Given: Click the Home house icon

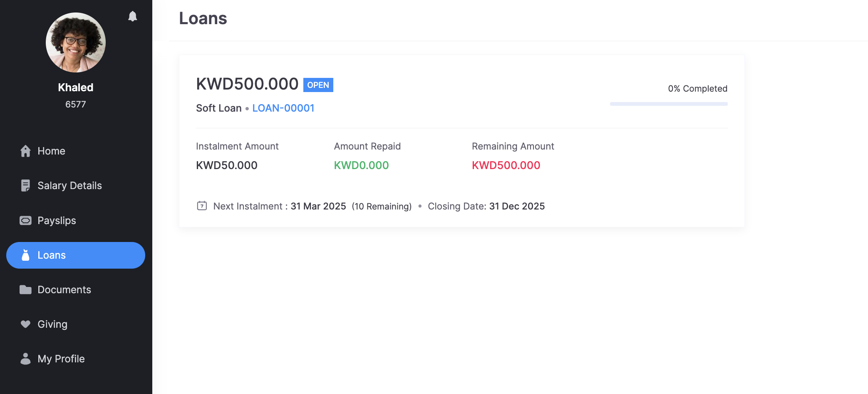Looking at the screenshot, I should (x=25, y=151).
